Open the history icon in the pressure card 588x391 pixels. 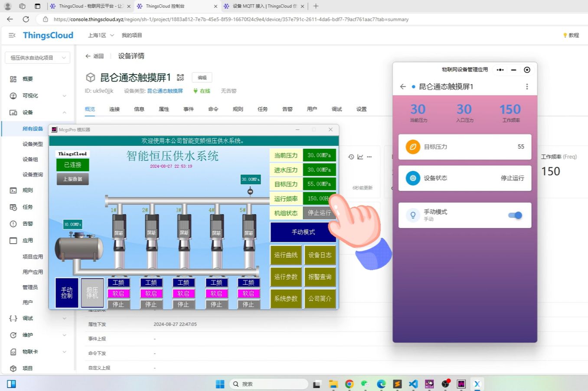click(x=351, y=157)
